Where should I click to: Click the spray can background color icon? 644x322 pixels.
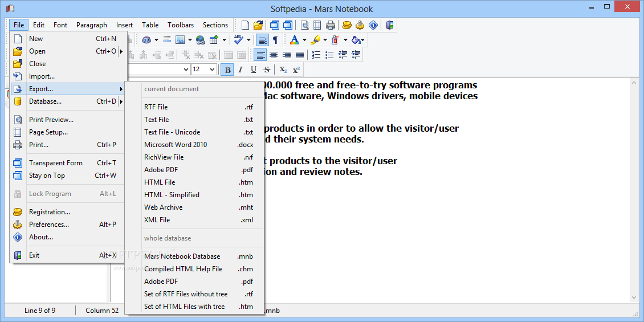click(336, 40)
